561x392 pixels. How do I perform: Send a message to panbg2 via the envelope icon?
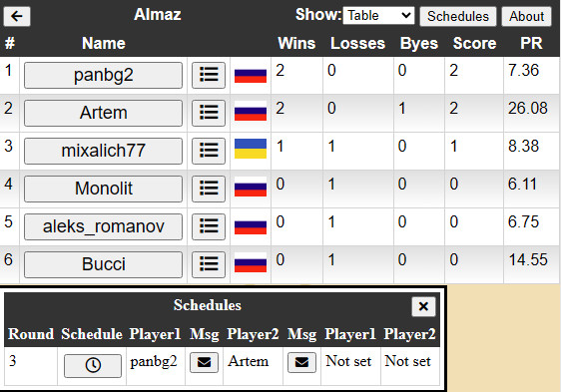pos(204,363)
